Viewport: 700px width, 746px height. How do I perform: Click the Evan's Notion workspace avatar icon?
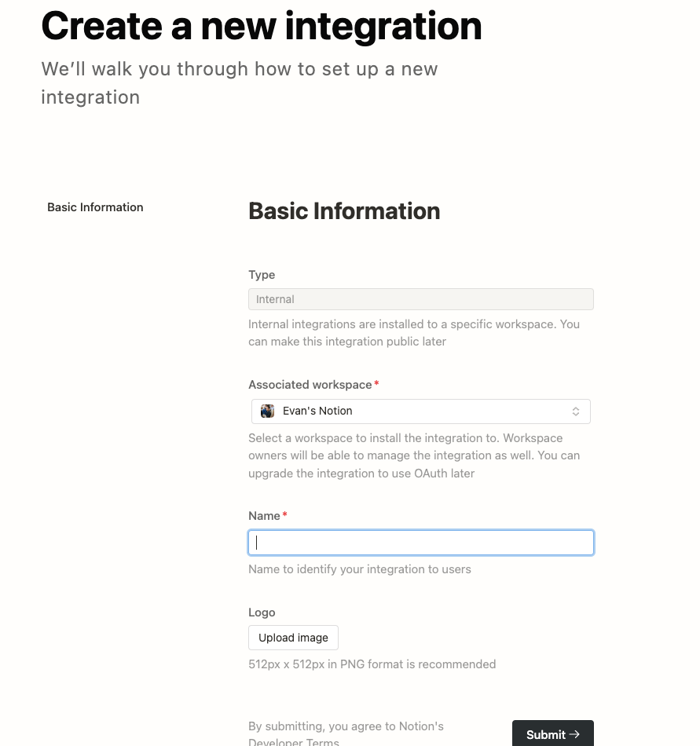(x=267, y=411)
